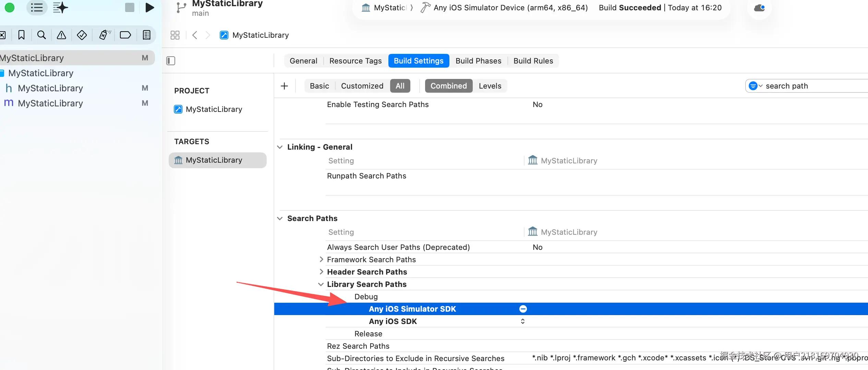Switch to the General tab

(x=303, y=61)
